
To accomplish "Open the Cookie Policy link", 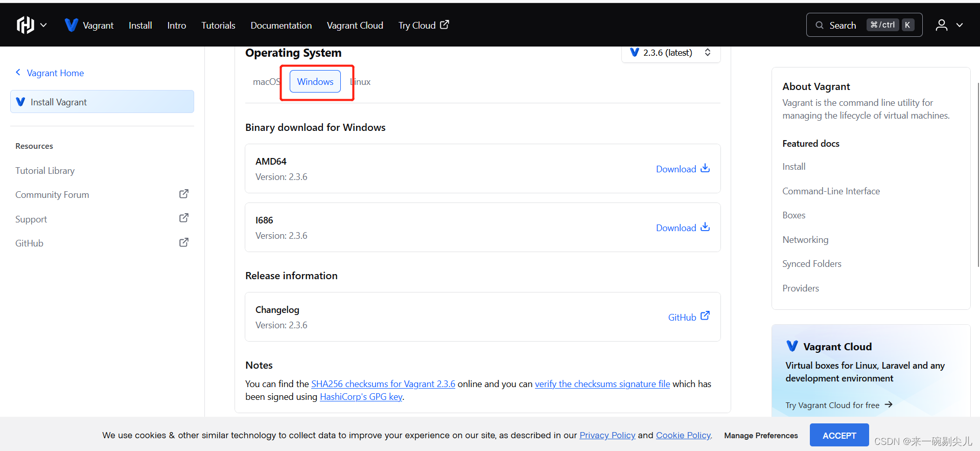I will pyautogui.click(x=684, y=435).
